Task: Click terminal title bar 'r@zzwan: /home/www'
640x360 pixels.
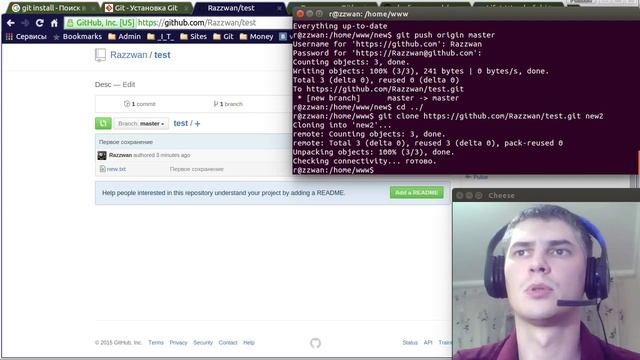Action: tap(368, 14)
